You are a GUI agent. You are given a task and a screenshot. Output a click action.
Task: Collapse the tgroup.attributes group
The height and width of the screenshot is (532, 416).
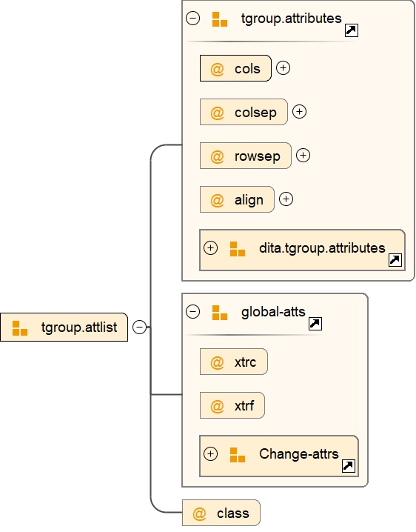(192, 19)
